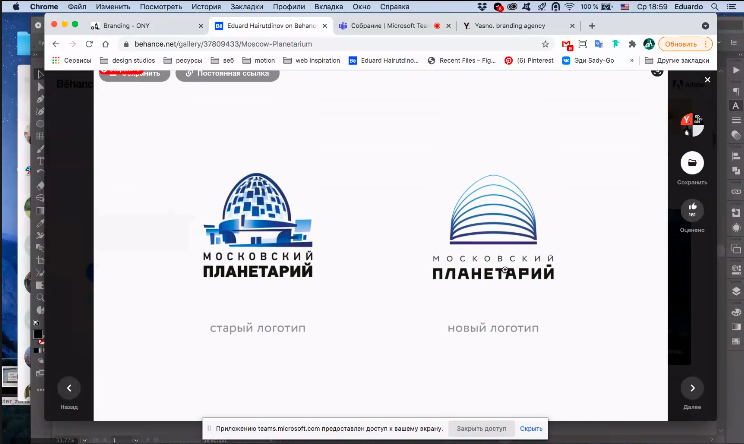
Task: Select the Eraser tool in Illustrator toolbar
Action: click(40, 185)
